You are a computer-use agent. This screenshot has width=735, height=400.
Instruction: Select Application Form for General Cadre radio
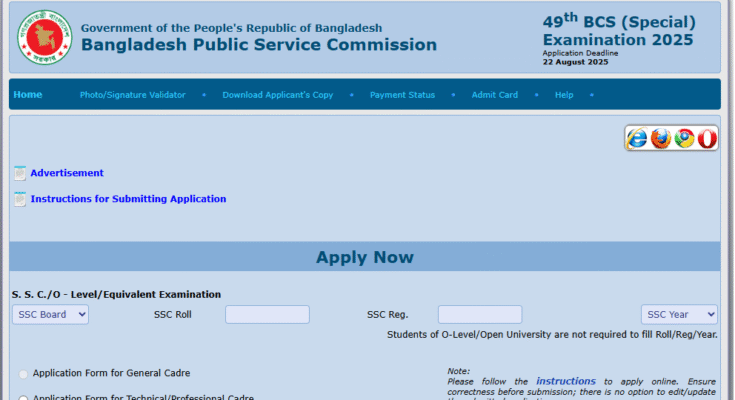[23, 374]
